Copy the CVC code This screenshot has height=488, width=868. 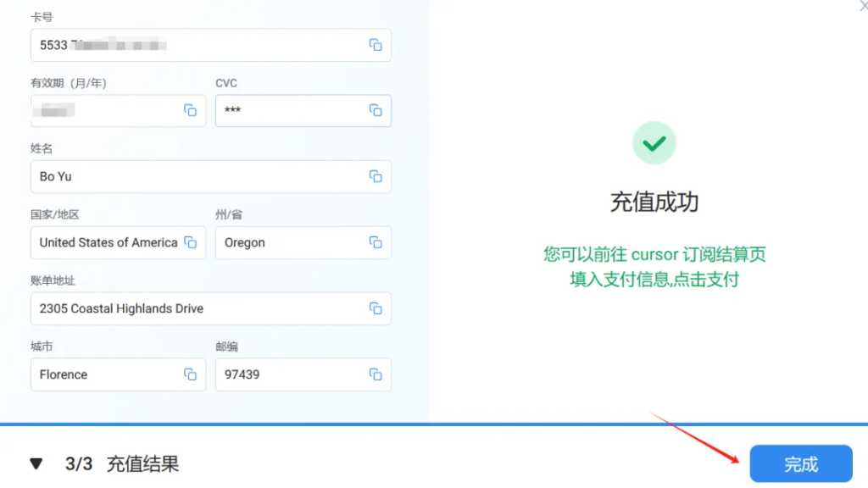(376, 110)
